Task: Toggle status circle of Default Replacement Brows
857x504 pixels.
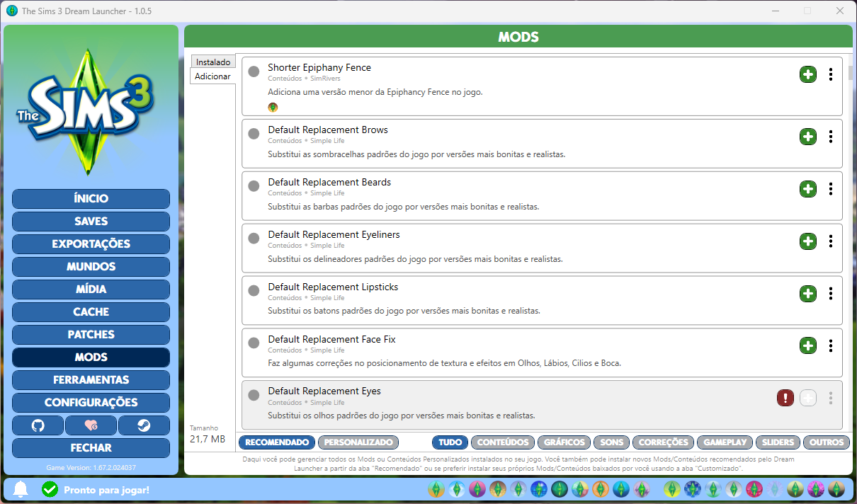Action: point(254,134)
